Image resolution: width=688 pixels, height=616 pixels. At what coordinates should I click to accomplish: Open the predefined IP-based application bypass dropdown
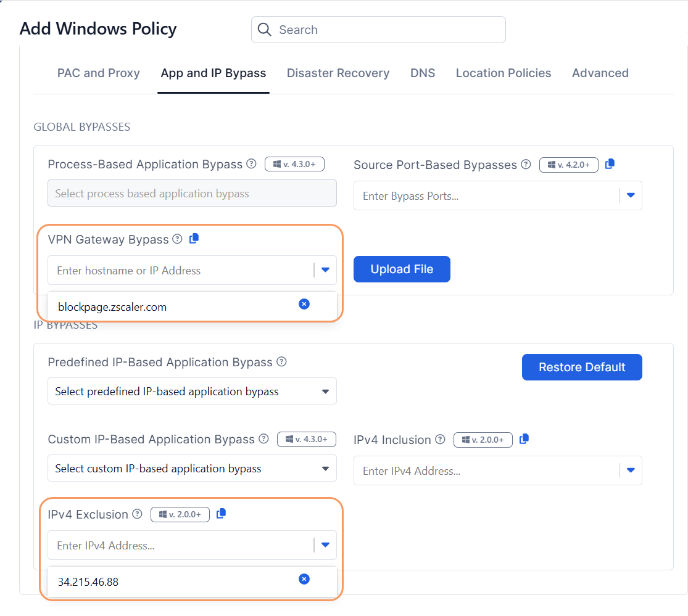(192, 391)
